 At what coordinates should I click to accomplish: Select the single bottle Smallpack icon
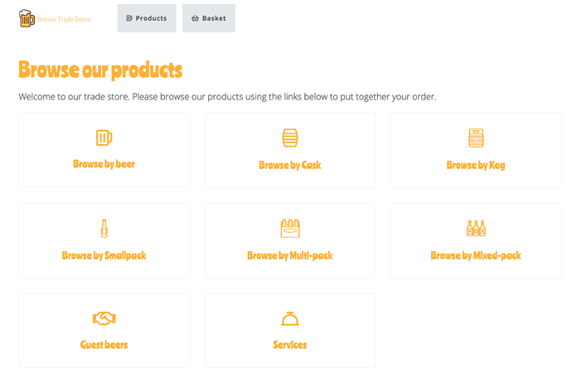(x=104, y=228)
